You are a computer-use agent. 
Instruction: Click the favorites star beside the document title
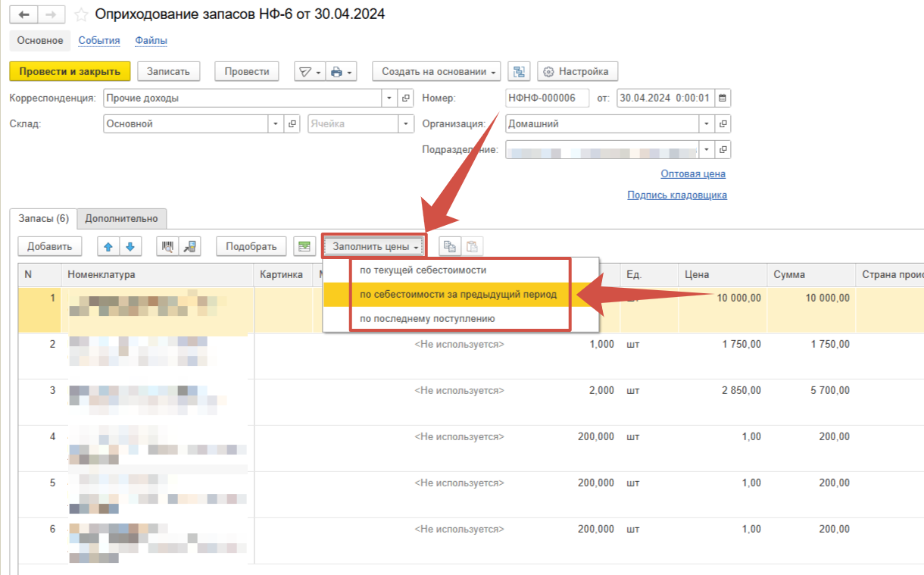[x=81, y=14]
